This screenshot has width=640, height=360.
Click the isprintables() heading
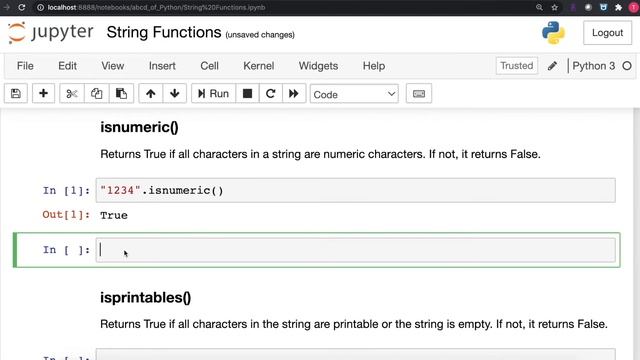click(145, 298)
